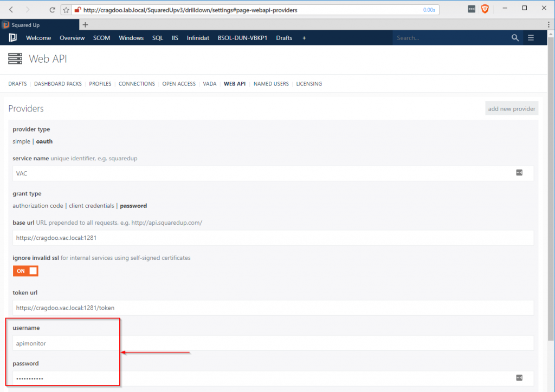Click the insecure connection padlock icon
The width and height of the screenshot is (555, 392).
coord(78,10)
